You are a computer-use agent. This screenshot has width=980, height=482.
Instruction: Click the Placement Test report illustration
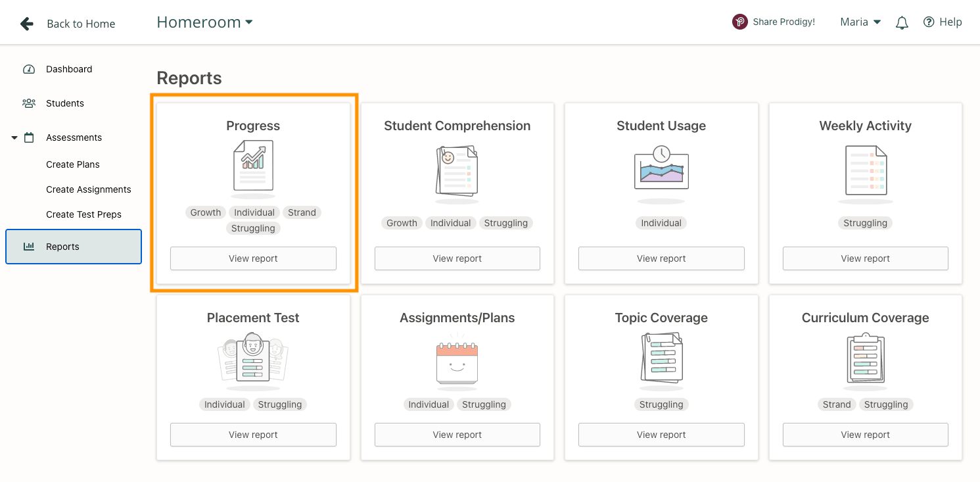(x=253, y=358)
